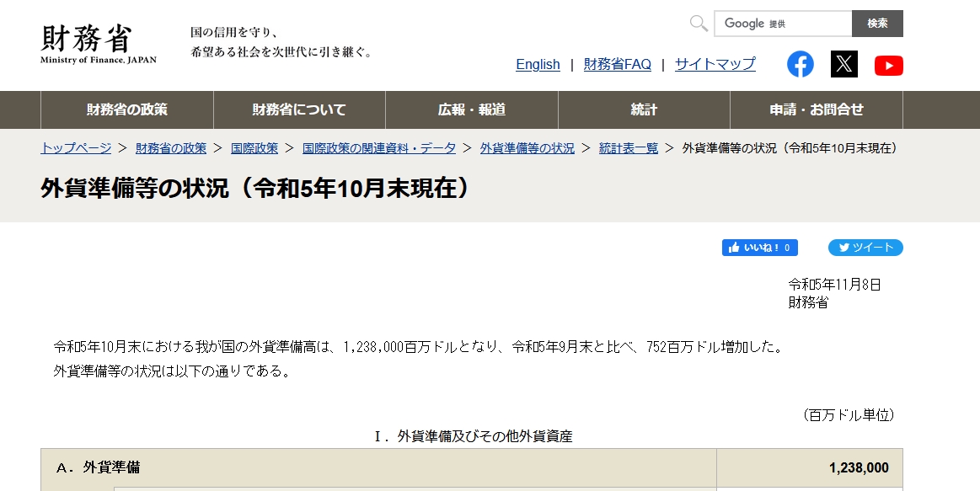This screenshot has width=980, height=491.
Task: Go to トップページ in the breadcrumb
Action: click(x=74, y=147)
